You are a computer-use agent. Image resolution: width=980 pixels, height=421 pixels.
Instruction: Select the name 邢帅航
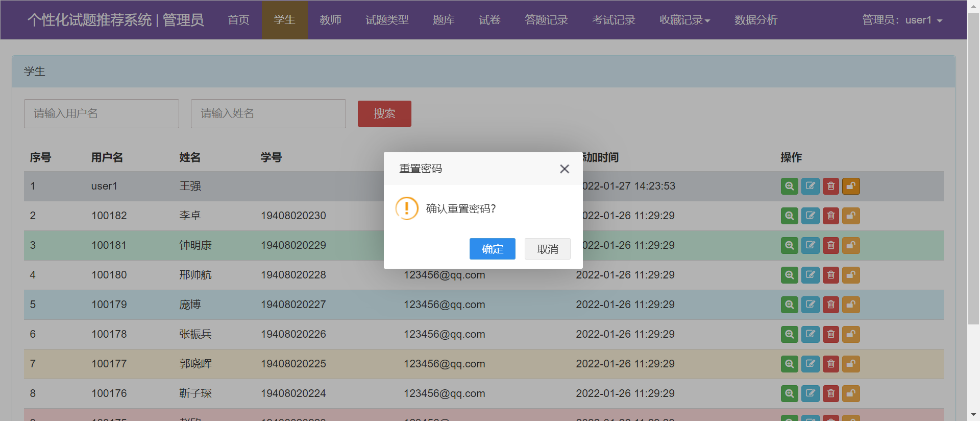click(x=195, y=275)
